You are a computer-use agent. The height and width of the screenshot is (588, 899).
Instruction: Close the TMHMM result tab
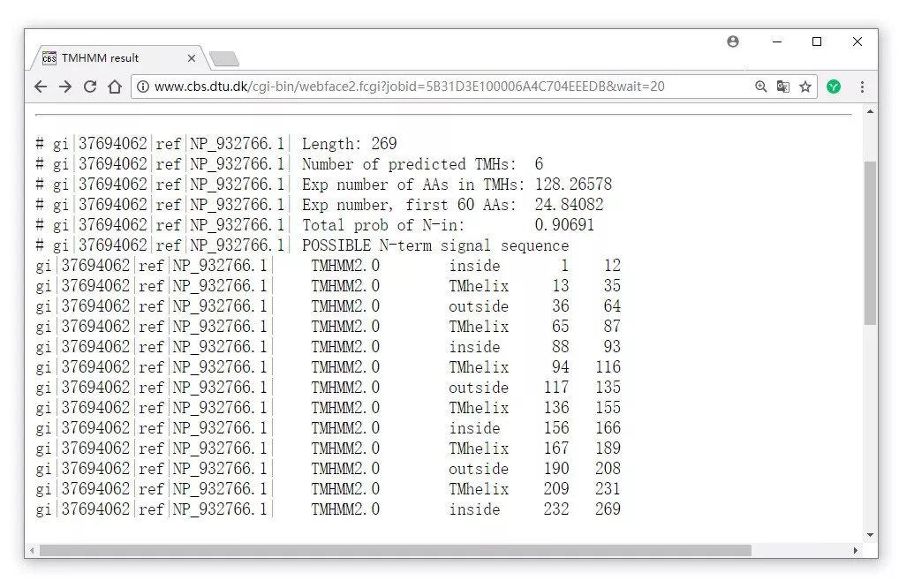coord(192,58)
